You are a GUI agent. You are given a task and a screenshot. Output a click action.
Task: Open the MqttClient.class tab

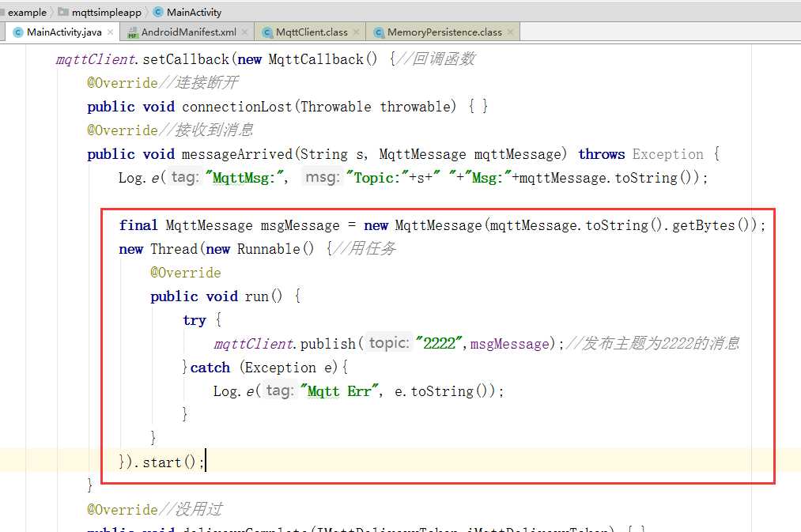tap(312, 32)
